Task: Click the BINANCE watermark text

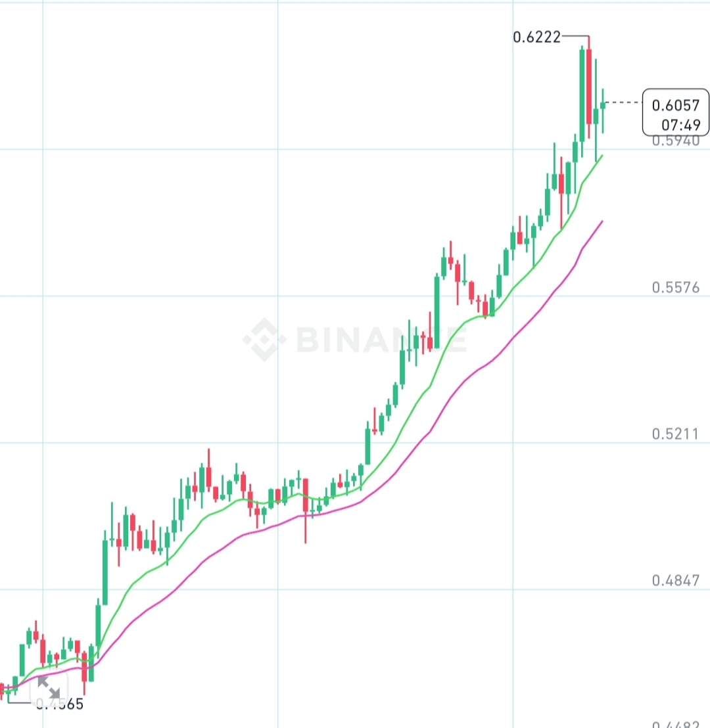Action: [381, 340]
